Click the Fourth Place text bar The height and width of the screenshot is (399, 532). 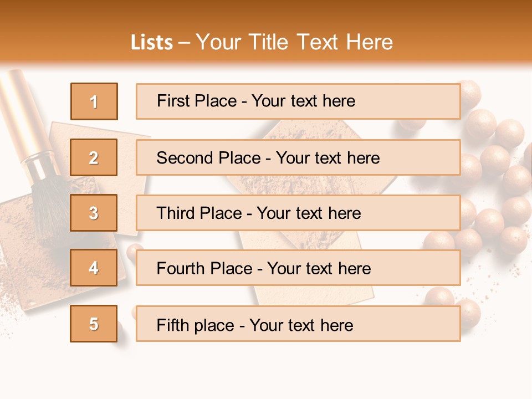coord(298,268)
